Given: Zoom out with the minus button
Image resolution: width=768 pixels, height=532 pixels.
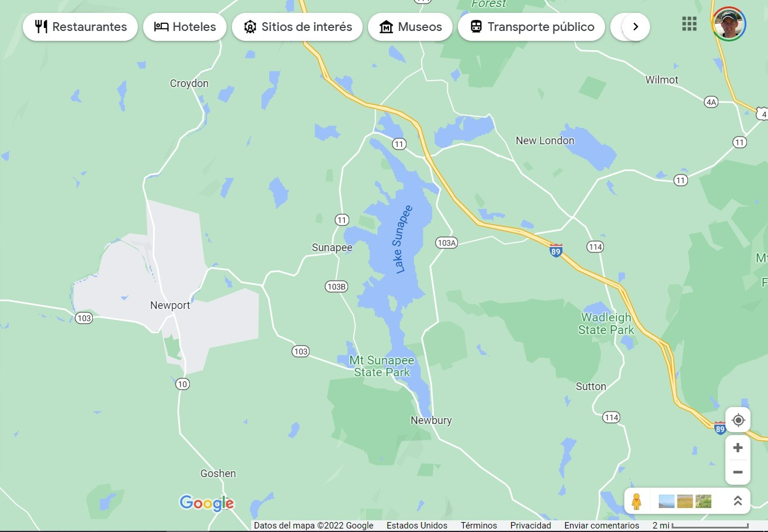Looking at the screenshot, I should (x=738, y=472).
